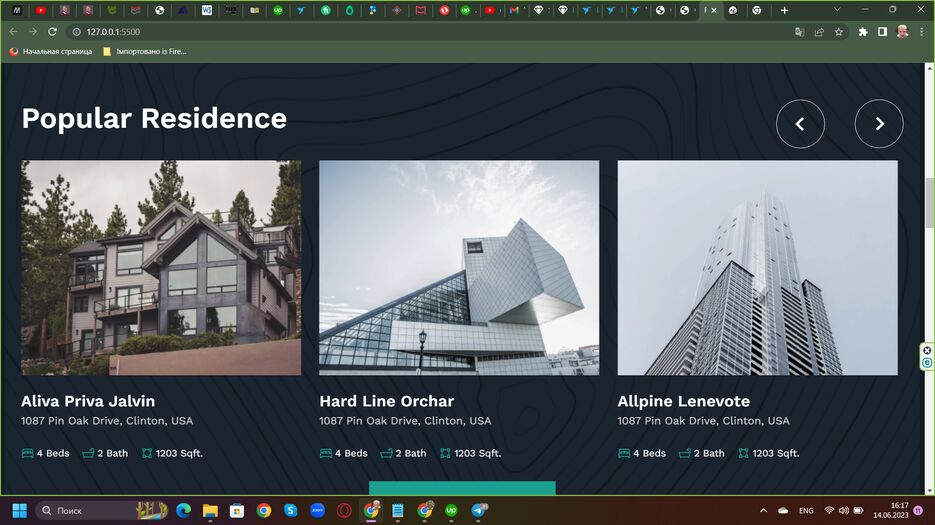Click the Sqft area icon under Allpine Lenevote

(743, 453)
